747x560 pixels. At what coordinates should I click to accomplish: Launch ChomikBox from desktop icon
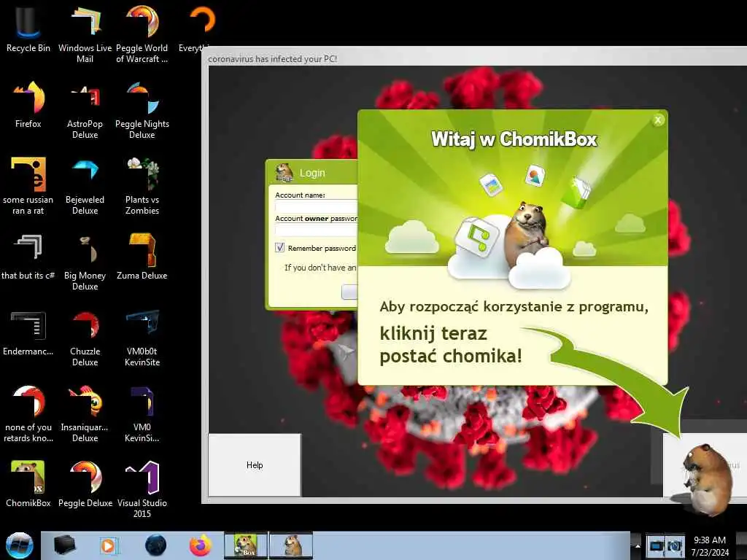pyautogui.click(x=28, y=484)
